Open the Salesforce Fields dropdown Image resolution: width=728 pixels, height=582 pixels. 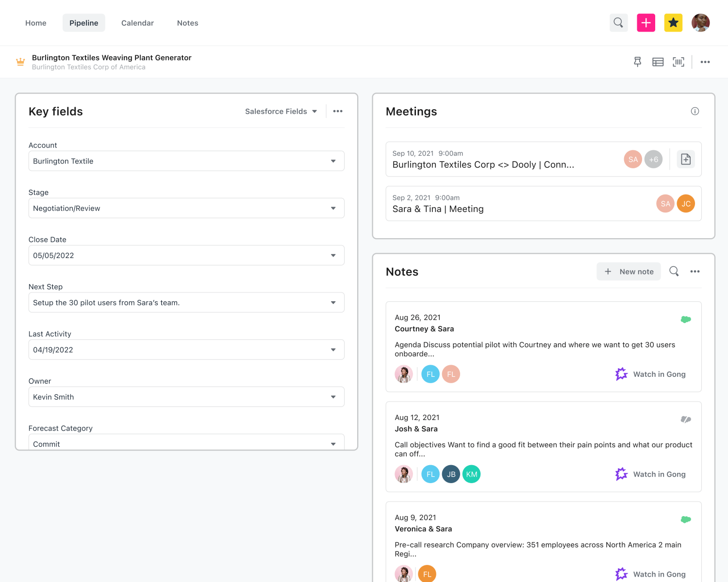281,111
